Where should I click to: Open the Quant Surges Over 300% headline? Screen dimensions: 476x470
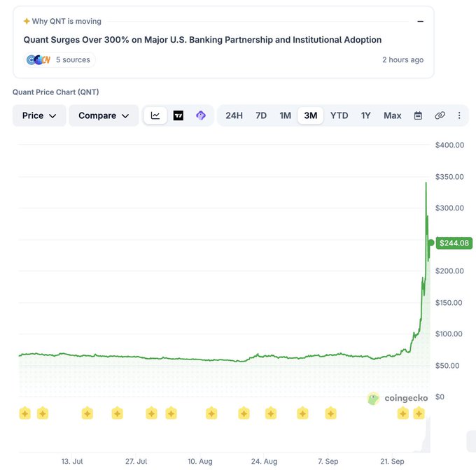[x=202, y=40]
